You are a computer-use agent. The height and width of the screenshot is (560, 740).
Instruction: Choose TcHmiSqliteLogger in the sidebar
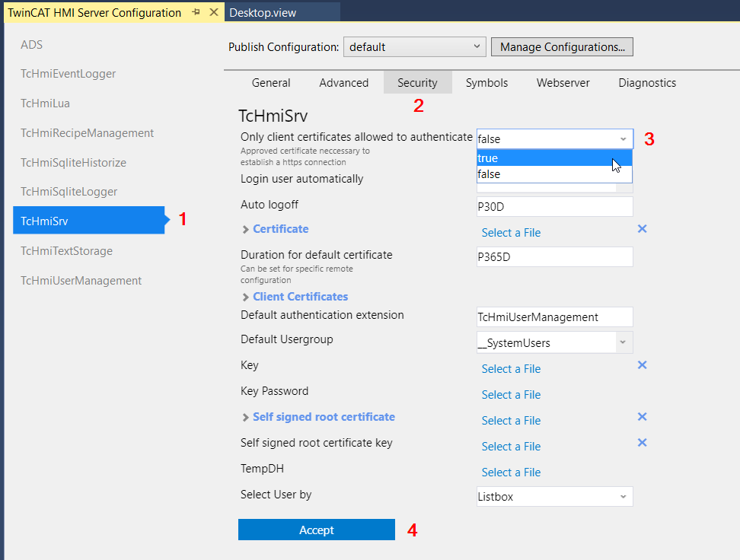[69, 192]
